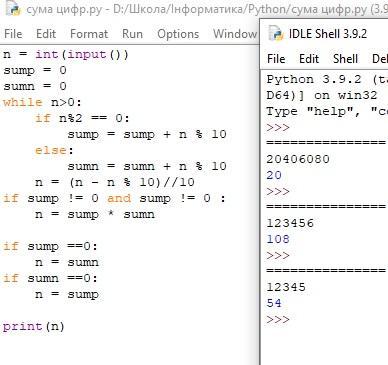Place cursor at 'while n>0:' line
Image resolution: width=388 pixels, height=365 pixels.
coord(42,102)
